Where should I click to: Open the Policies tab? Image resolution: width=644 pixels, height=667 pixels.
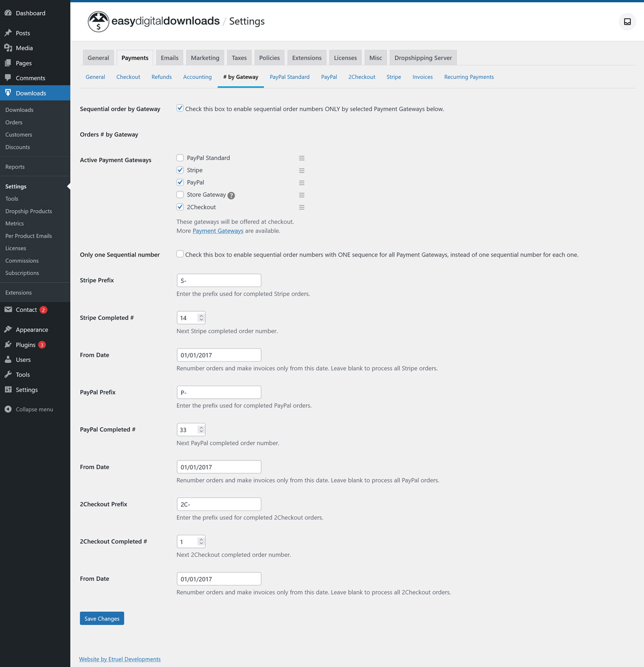coord(269,57)
